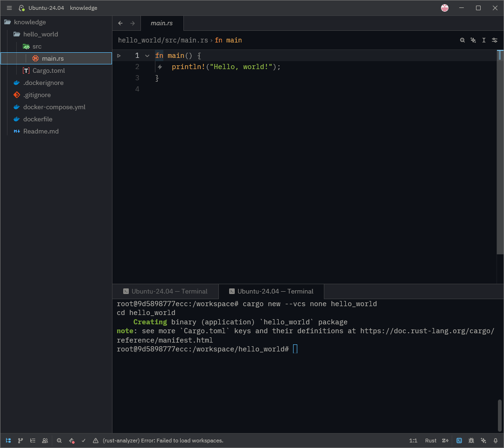Viewport: 504px width, 448px height.
Task: Open the Rust language selector
Action: tap(431, 441)
